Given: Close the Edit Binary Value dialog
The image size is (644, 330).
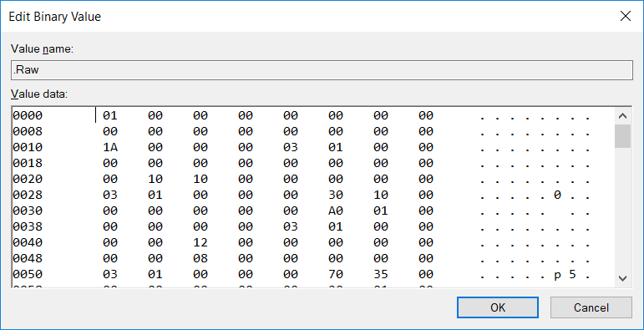Looking at the screenshot, I should [625, 17].
